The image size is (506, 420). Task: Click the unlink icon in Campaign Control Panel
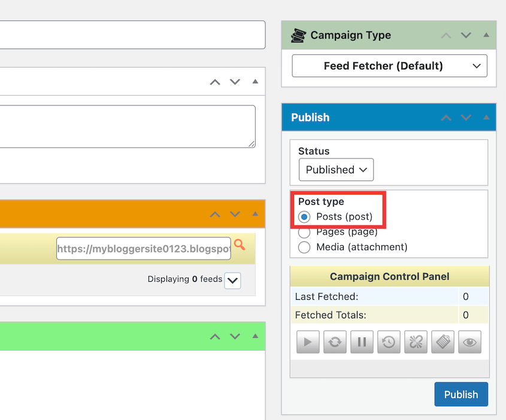point(415,342)
